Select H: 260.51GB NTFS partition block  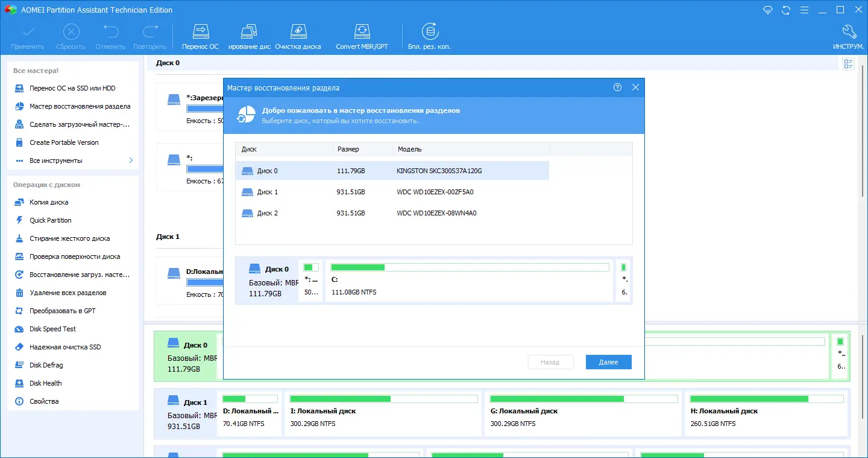tap(766, 413)
